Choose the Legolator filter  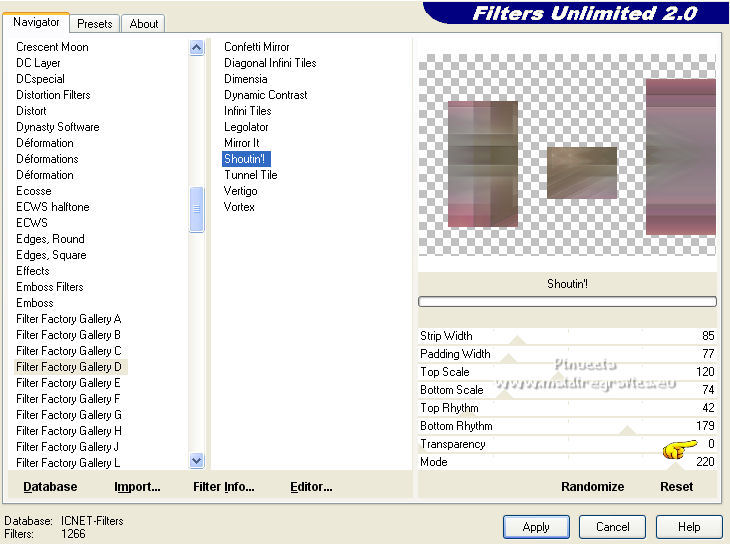click(x=246, y=127)
